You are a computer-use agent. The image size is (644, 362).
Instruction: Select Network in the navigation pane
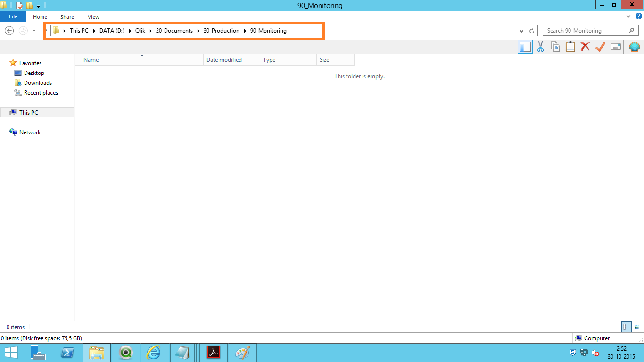[x=30, y=132]
